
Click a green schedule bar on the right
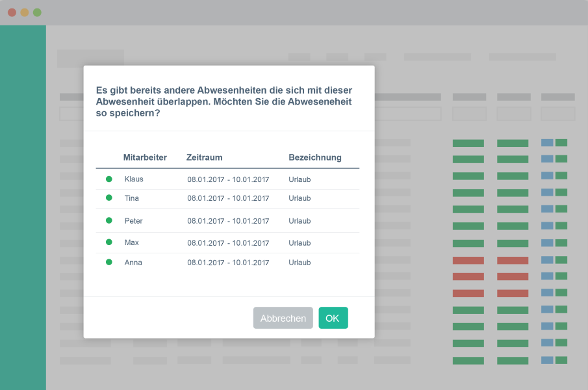(x=468, y=143)
